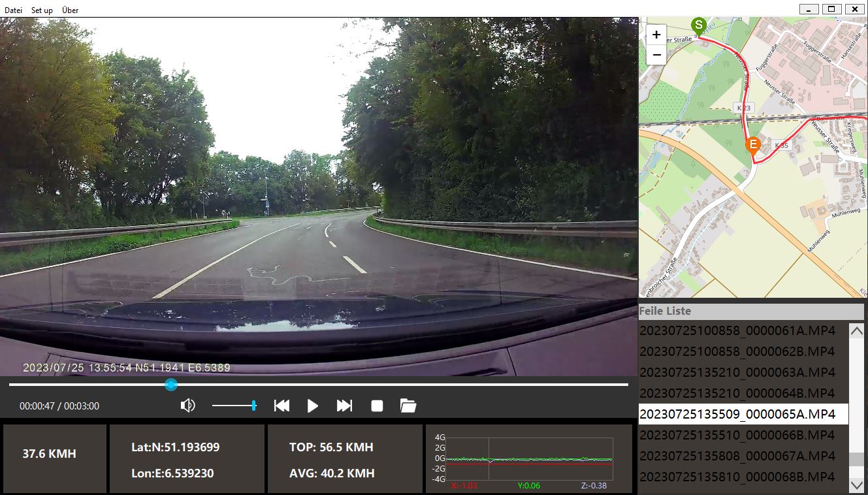Skip to the next video track

tap(344, 406)
